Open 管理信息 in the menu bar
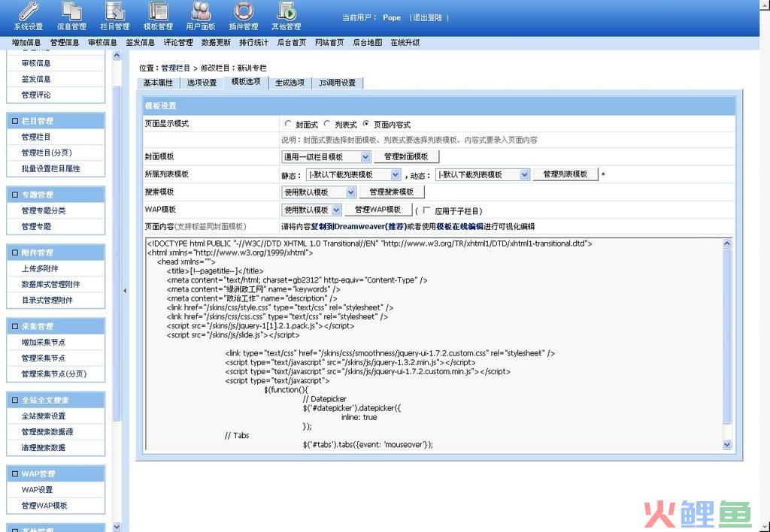Image resolution: width=770 pixels, height=532 pixels. point(65,43)
